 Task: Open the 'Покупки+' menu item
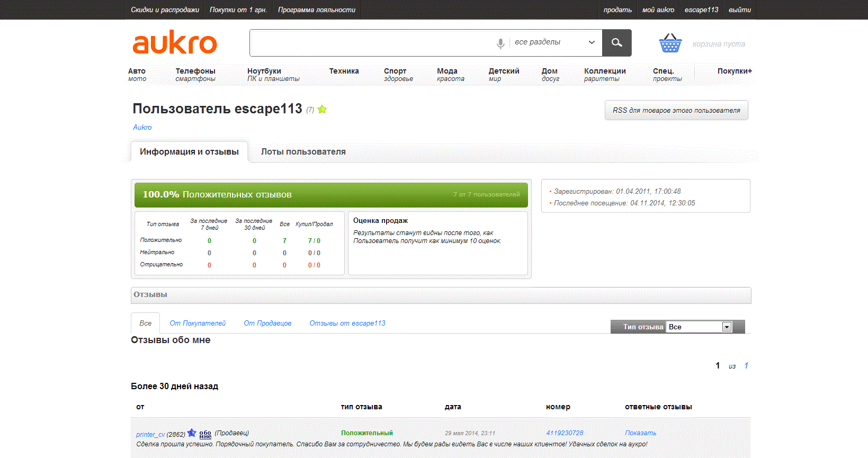tap(735, 71)
